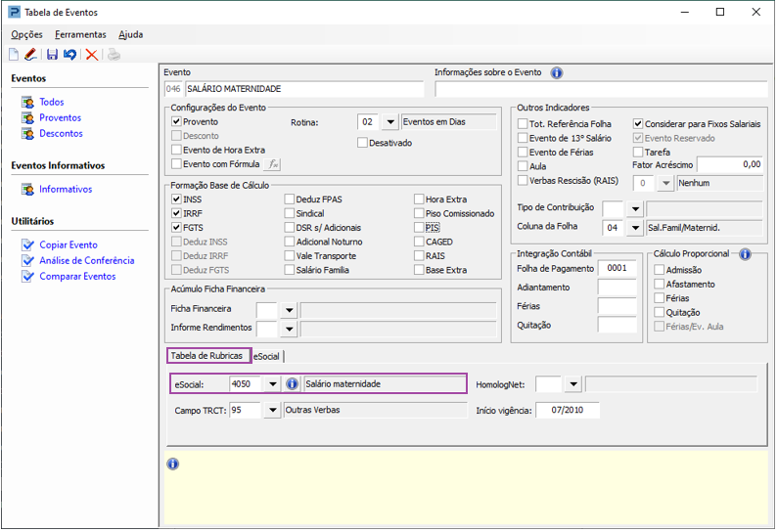Enable the PIS checkbox
This screenshot has width=778, height=532.
419,228
